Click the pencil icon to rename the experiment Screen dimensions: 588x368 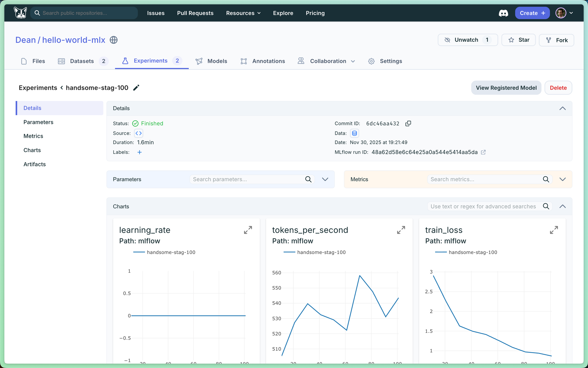(x=136, y=88)
